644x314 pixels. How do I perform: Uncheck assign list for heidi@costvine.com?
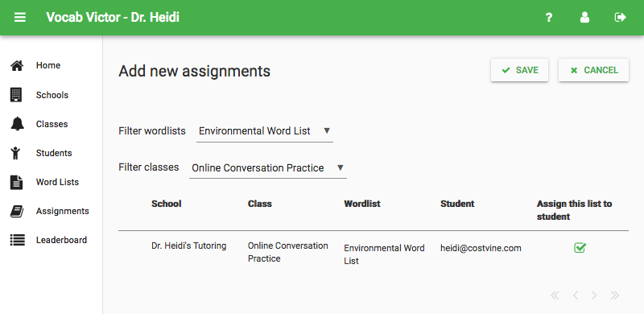coord(580,248)
